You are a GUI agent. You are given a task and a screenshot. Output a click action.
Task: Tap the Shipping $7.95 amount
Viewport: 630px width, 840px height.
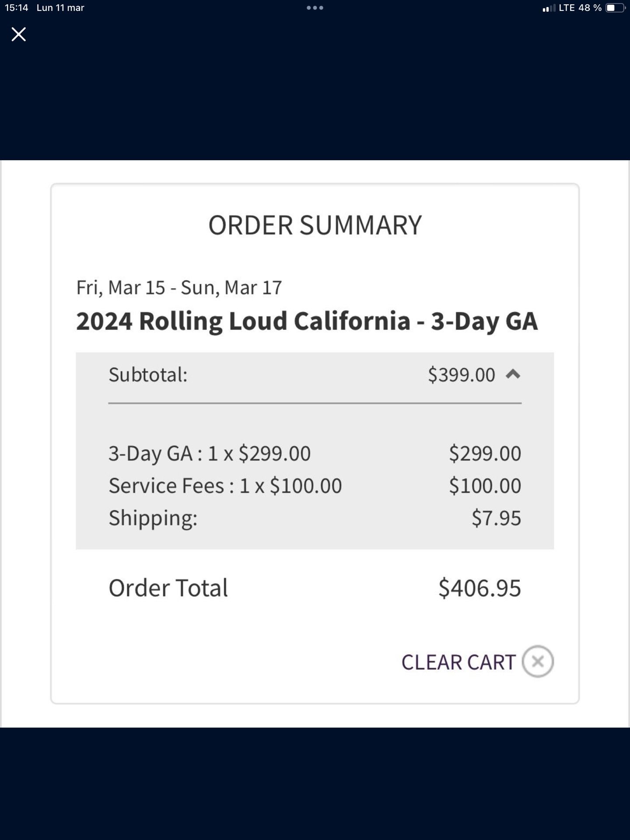pos(497,518)
